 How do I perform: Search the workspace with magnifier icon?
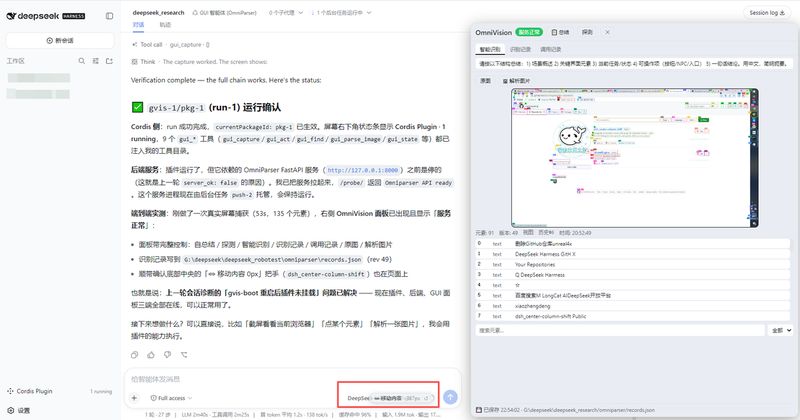pos(82,61)
